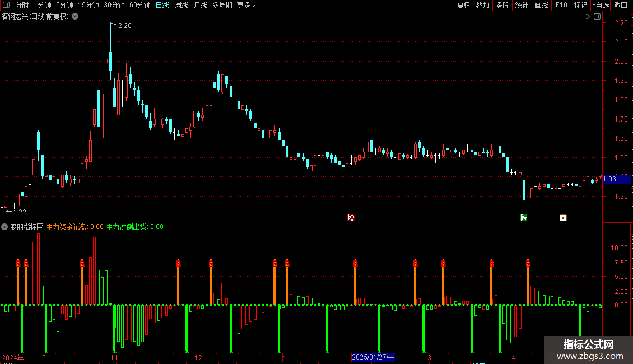Viewport: 633px width, 364px height.
Task: Select the 月线 monthly period tab
Action: [200, 5]
